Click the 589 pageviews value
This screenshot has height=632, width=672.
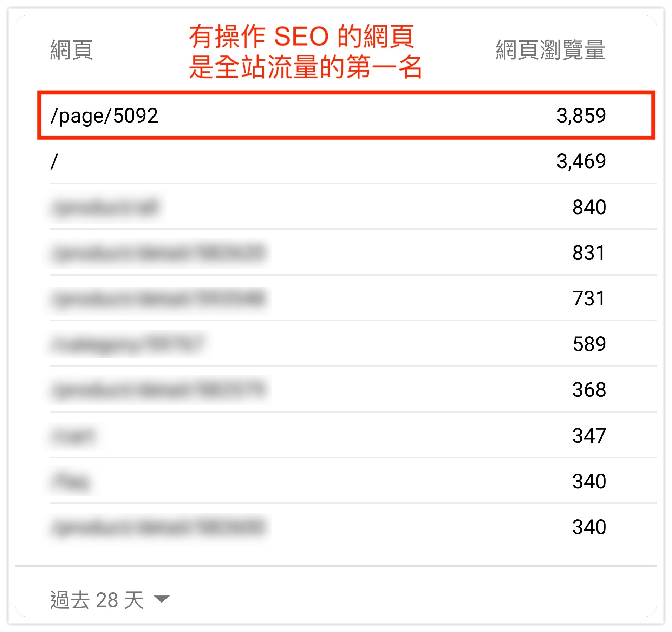[x=589, y=344]
